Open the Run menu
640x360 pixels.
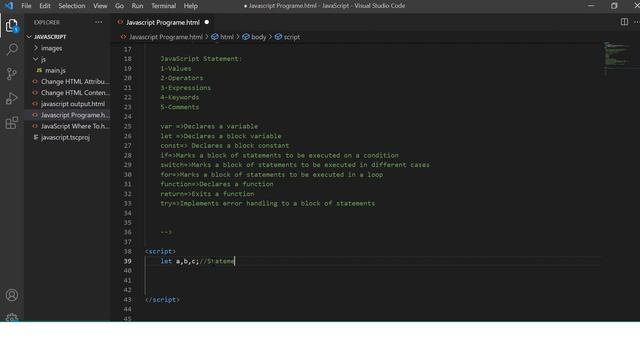[x=137, y=6]
